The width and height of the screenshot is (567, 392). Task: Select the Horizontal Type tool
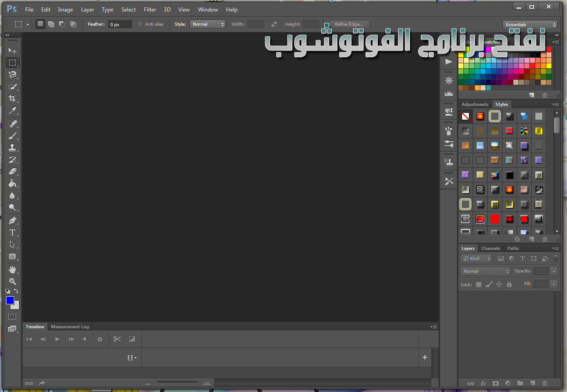pyautogui.click(x=12, y=232)
